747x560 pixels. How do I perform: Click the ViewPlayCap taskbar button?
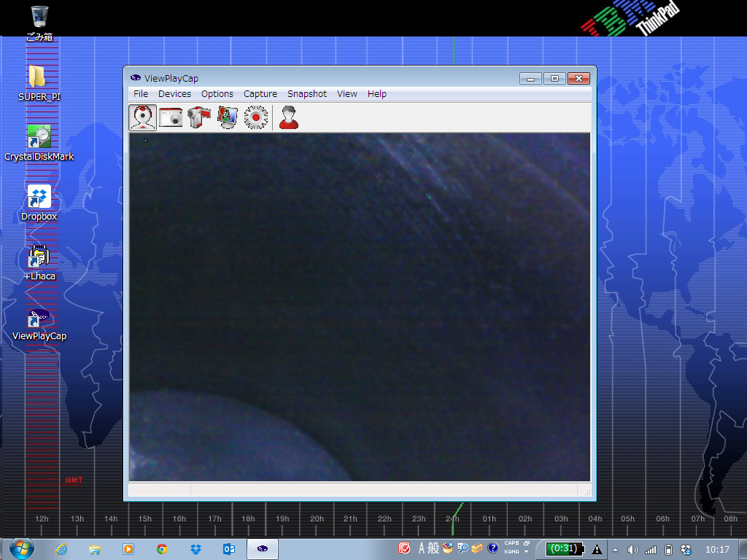[x=263, y=549]
